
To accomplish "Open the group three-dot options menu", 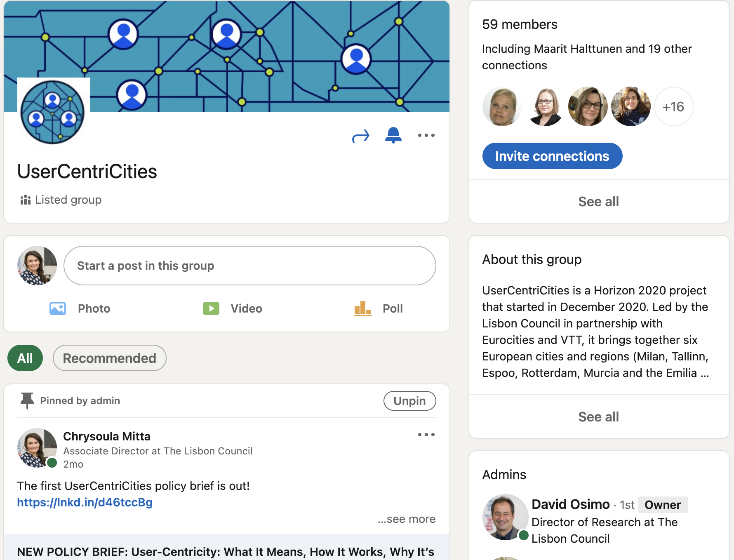I will [426, 135].
